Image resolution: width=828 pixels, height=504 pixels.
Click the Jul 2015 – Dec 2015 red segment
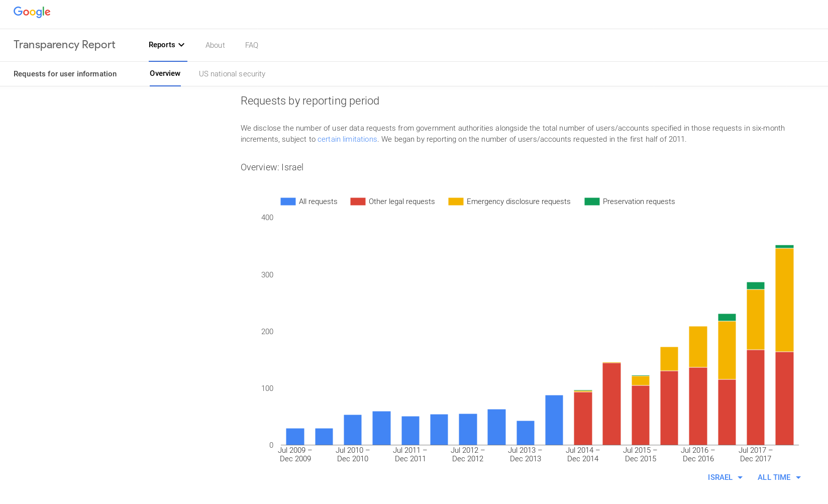coord(641,415)
